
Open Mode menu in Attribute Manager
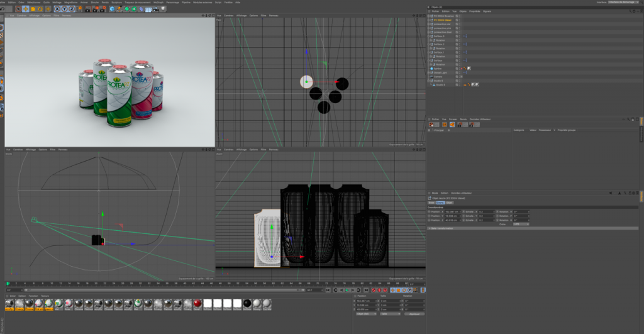coord(435,193)
